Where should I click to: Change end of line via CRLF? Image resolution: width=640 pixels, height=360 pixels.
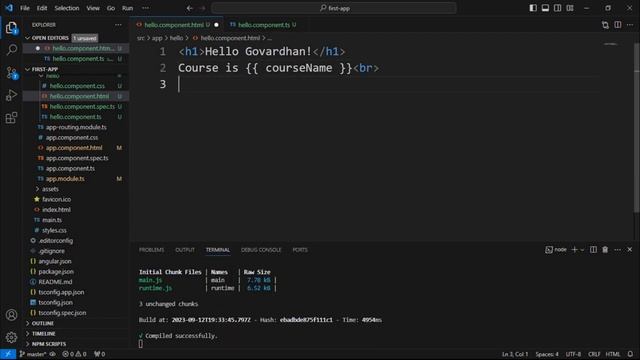(594, 354)
